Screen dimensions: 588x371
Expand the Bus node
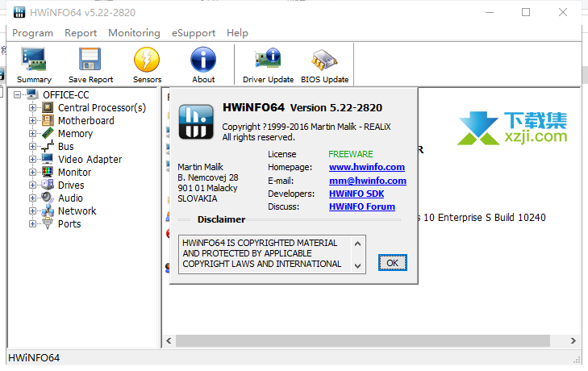(x=32, y=146)
